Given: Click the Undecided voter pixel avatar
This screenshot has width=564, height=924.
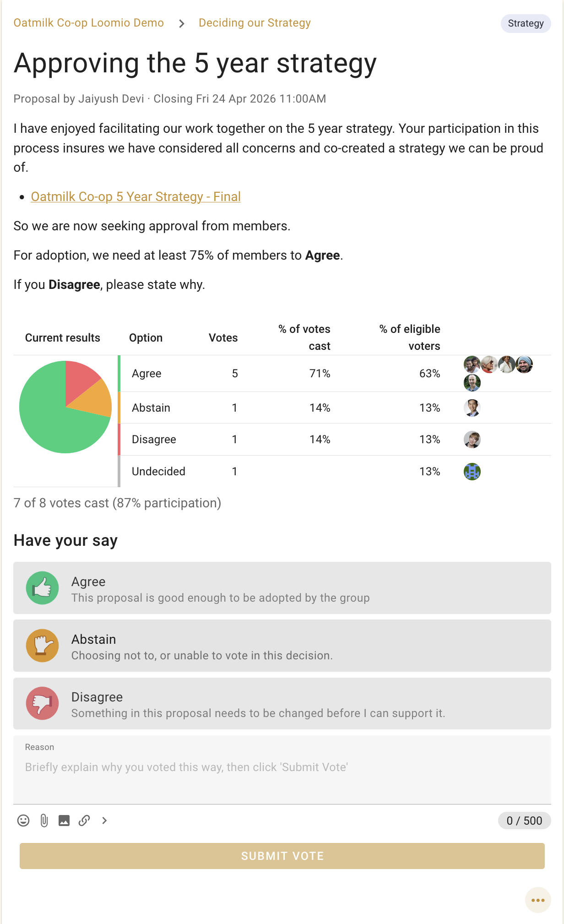Looking at the screenshot, I should [x=472, y=471].
